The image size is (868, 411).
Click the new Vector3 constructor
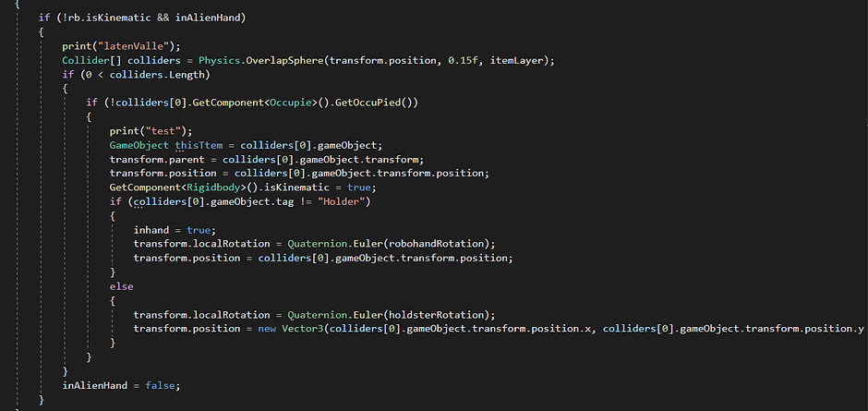(291, 329)
